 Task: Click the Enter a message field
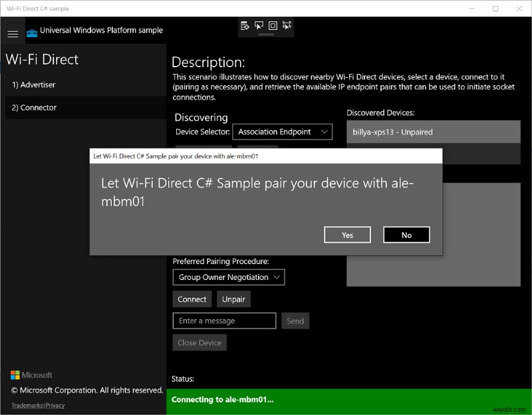coord(223,321)
